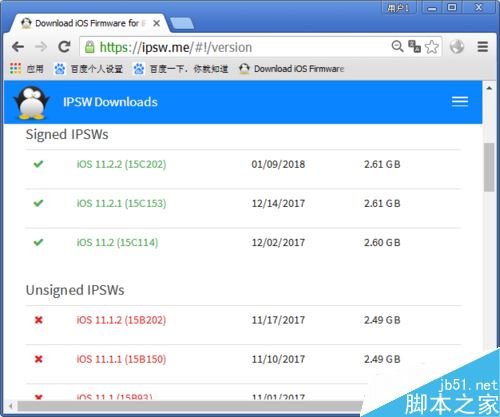The image size is (500, 417).
Task: Click the penguin logo of IPSW Downloads
Action: point(31,103)
